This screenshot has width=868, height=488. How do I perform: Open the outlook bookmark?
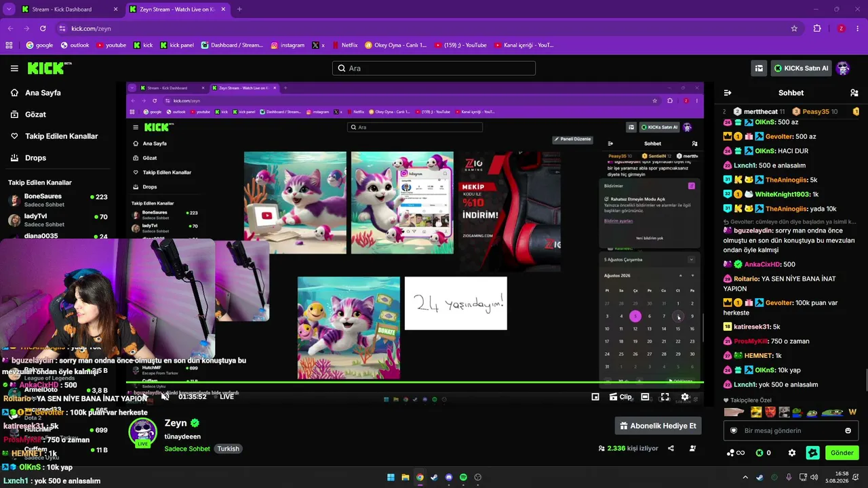[x=75, y=45]
